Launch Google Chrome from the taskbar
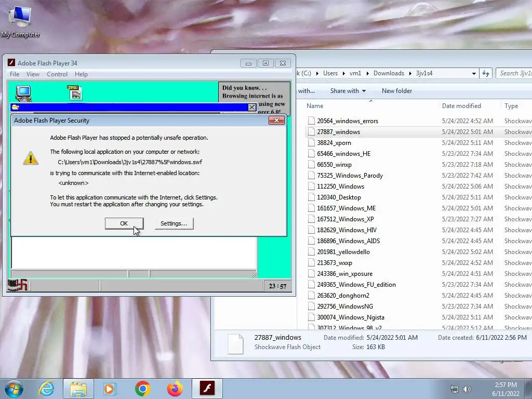The height and width of the screenshot is (399, 532). pyautogui.click(x=142, y=389)
